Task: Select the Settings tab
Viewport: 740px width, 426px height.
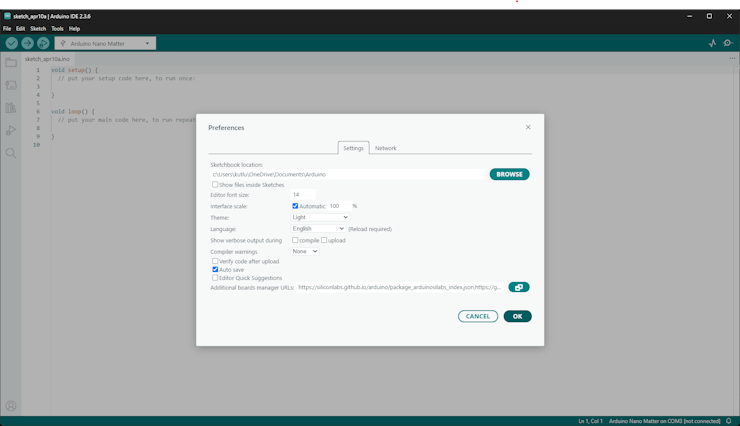Action: (x=353, y=148)
